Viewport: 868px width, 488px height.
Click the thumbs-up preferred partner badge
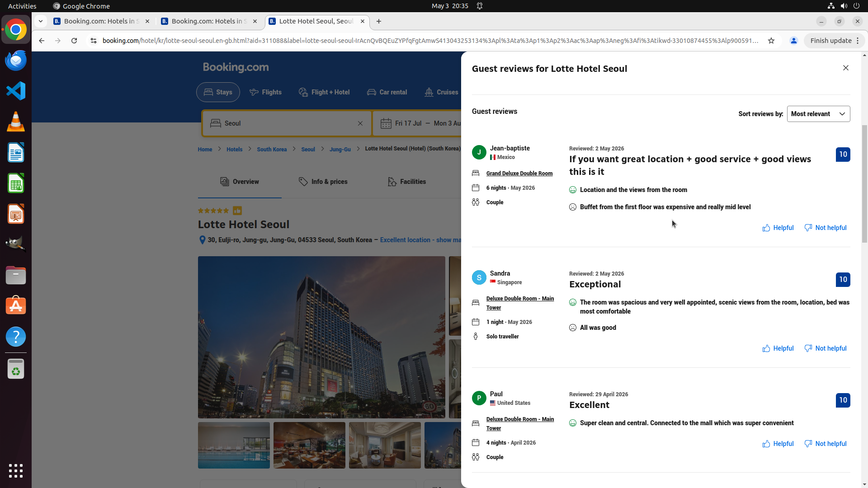(x=237, y=211)
